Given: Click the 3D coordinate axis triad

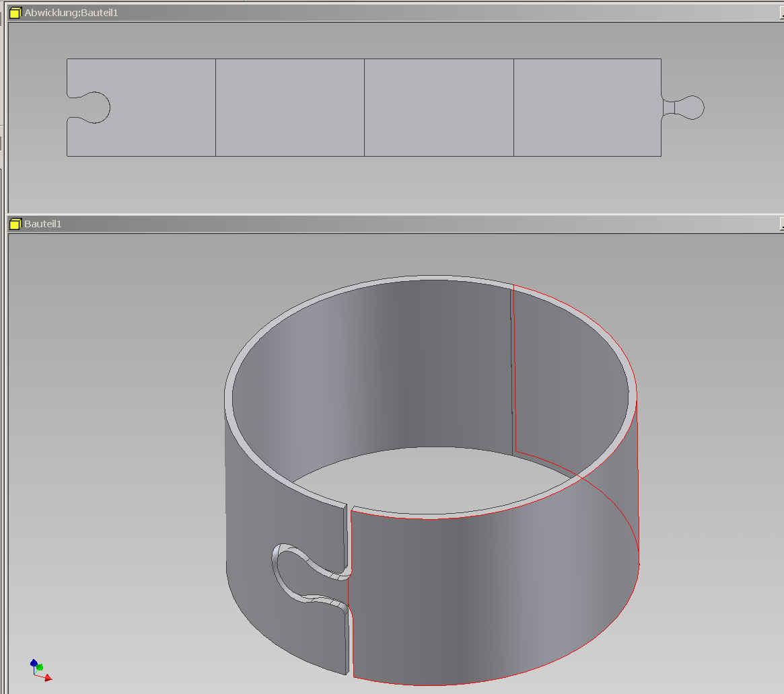Looking at the screenshot, I should click(40, 670).
